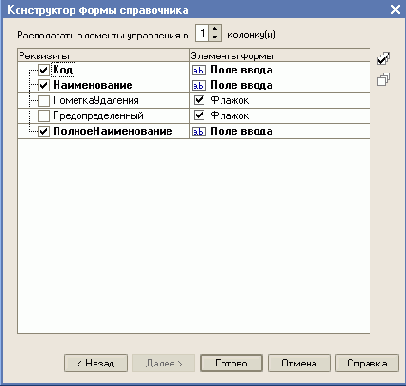Enable the Предопределенный checkbox
The height and width of the screenshot is (386, 406).
(44, 116)
